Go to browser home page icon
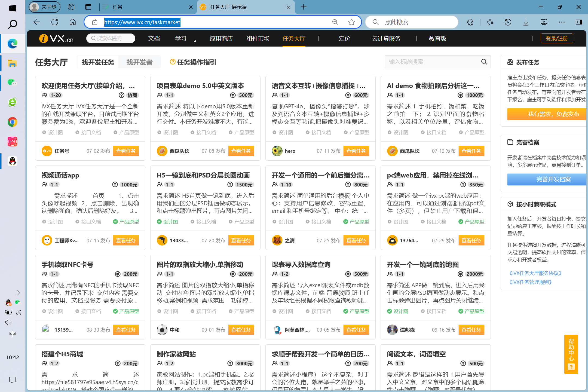Image resolution: width=588 pixels, height=392 pixels. point(73,22)
